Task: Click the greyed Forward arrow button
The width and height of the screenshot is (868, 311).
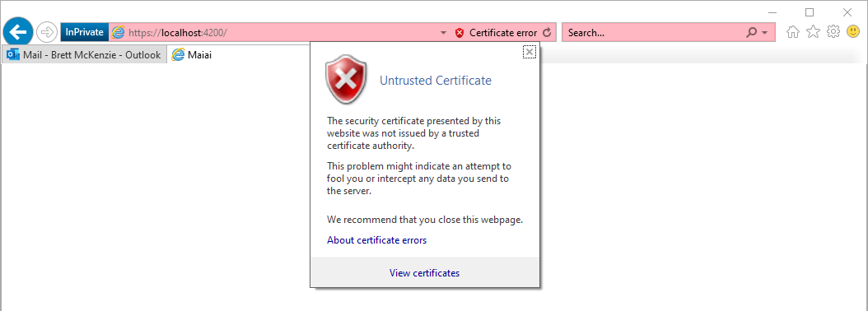Action: 47,33
